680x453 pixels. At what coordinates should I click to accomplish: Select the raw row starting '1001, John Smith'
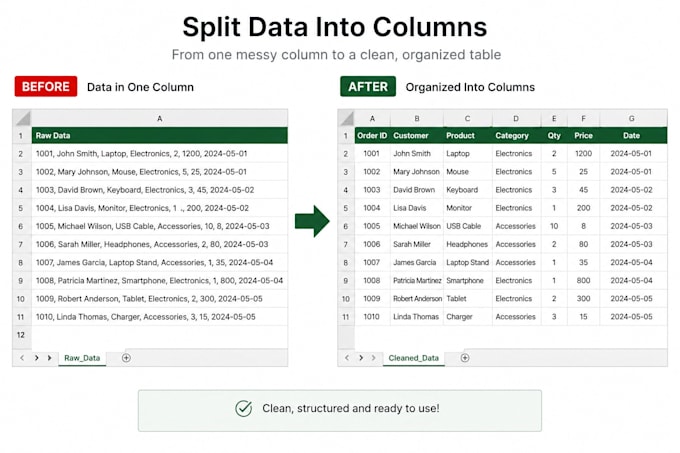coord(160,153)
